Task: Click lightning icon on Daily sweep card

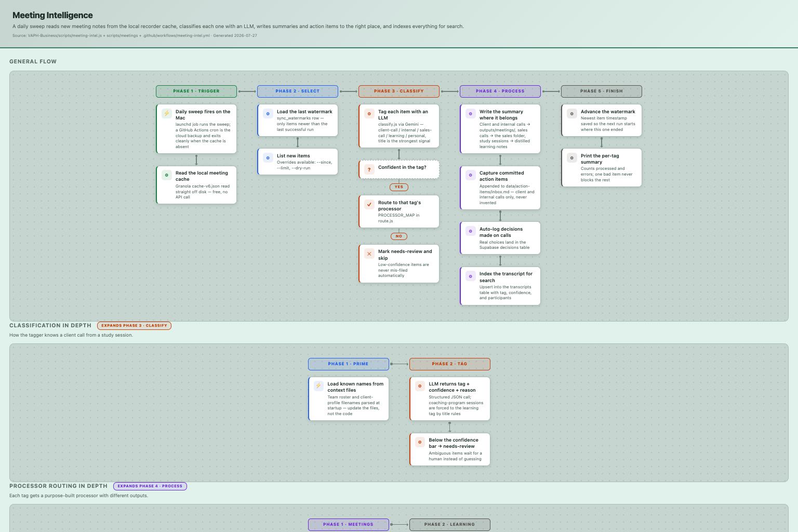Action: pos(167,113)
